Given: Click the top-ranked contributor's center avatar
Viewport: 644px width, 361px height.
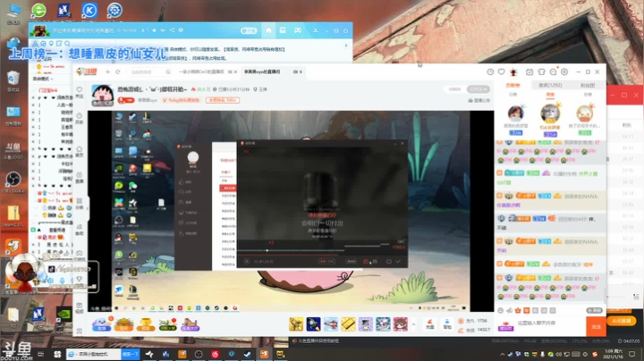Looking at the screenshot, I should pyautogui.click(x=550, y=113).
